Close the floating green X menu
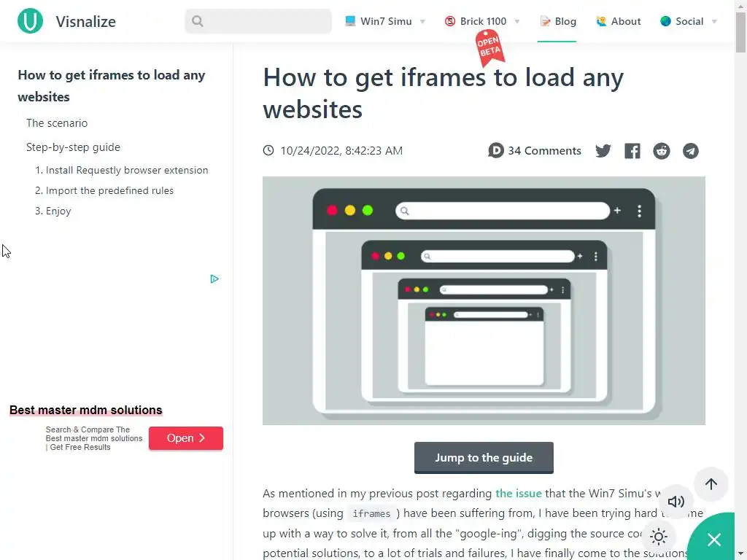Viewport: 747px width, 560px height. coord(713,540)
